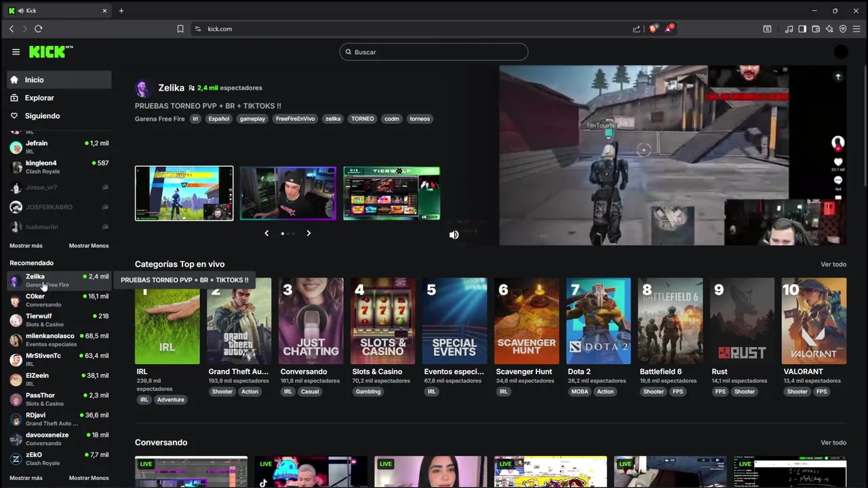Screen dimensions: 868x488
Task: Click the Adventure tag under IRL
Action: coord(170,400)
